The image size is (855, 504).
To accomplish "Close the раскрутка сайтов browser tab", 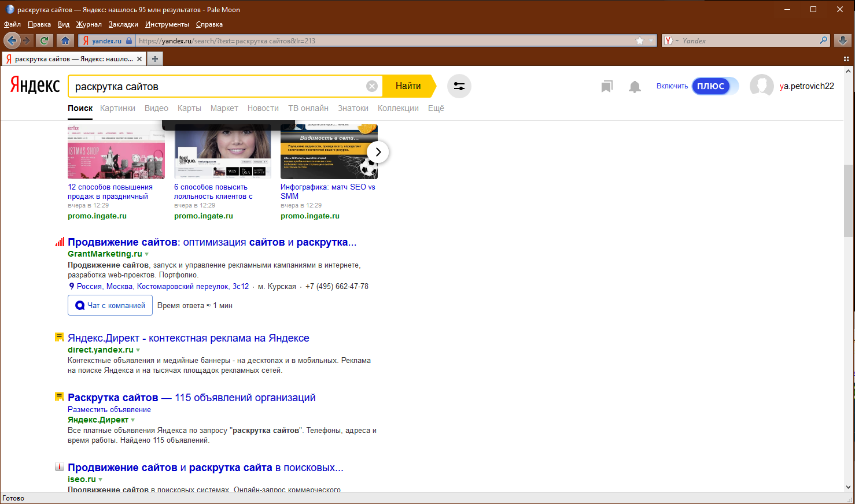I will (139, 59).
